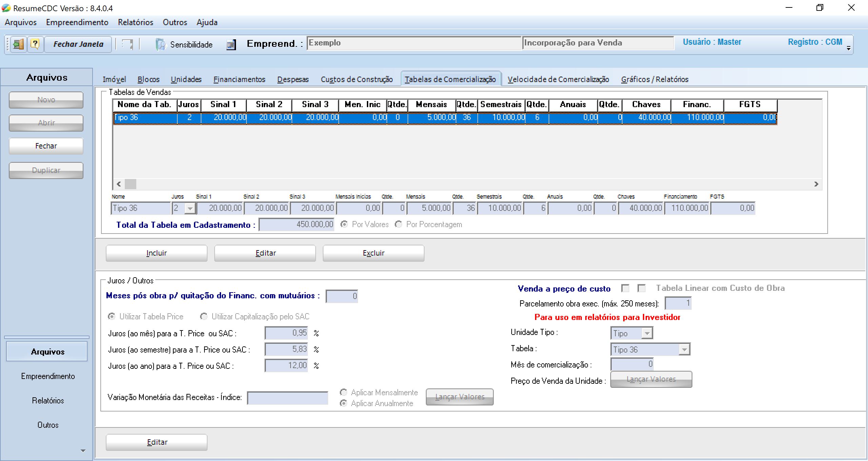Viewport: 868px width, 461px height.
Task: Click the toolbar overflow arrow near Registro
Action: (849, 48)
